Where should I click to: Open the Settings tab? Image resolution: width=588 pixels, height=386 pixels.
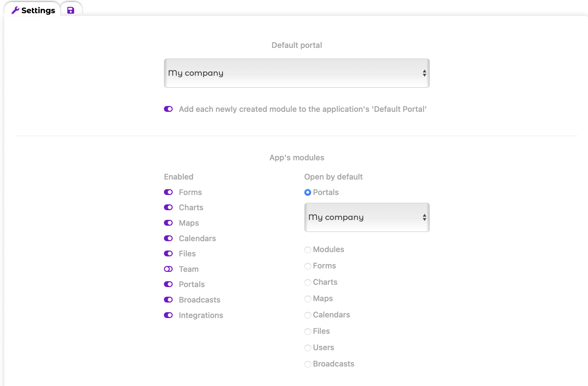33,10
